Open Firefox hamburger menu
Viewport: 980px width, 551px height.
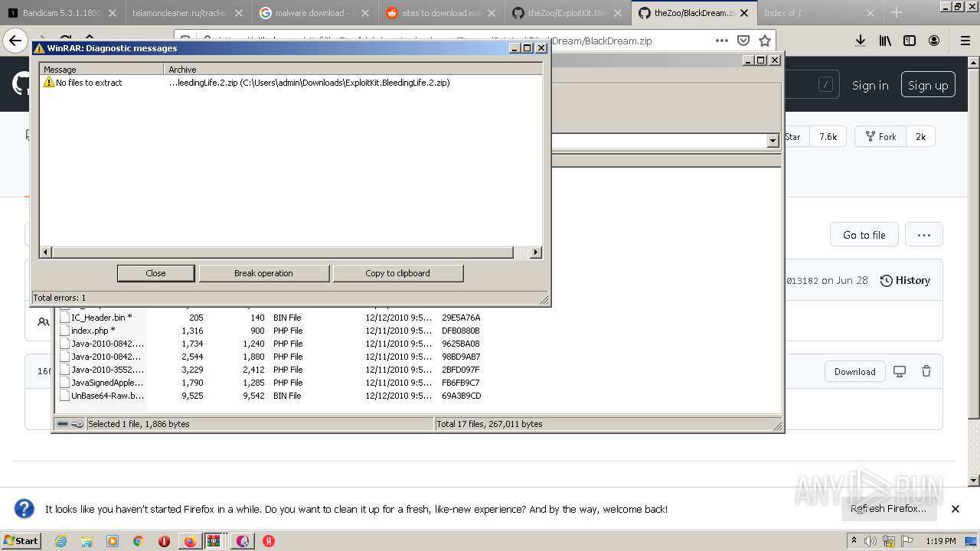coord(965,41)
